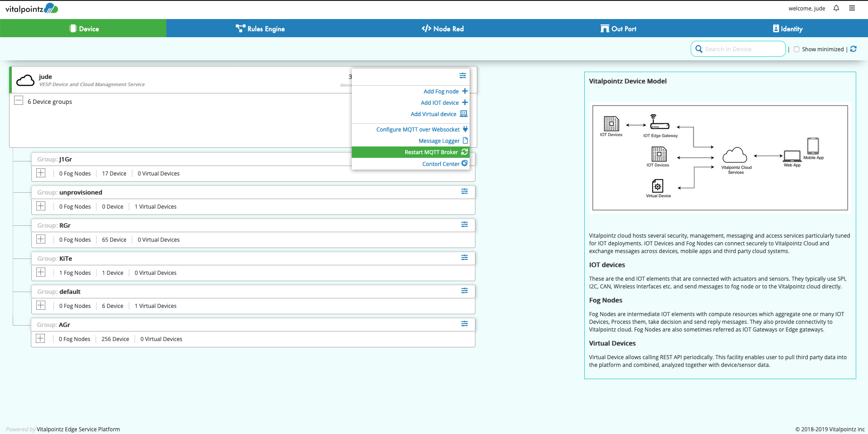Open settings menu for unprovisioned group

pyautogui.click(x=465, y=191)
